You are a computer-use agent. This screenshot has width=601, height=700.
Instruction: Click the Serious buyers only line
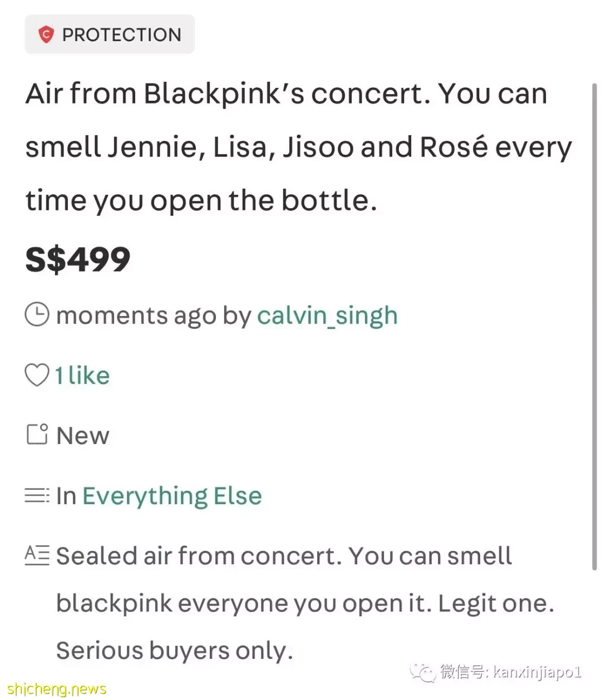175,650
